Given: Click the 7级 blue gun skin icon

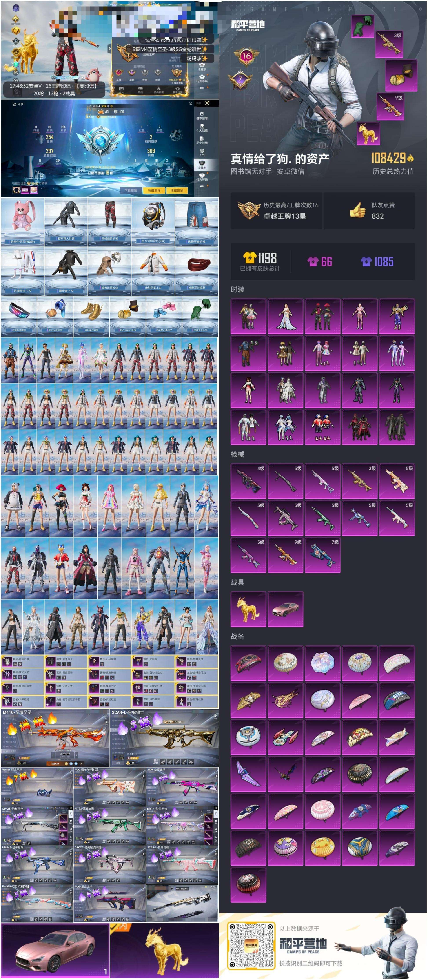Looking at the screenshot, I should point(322,555).
